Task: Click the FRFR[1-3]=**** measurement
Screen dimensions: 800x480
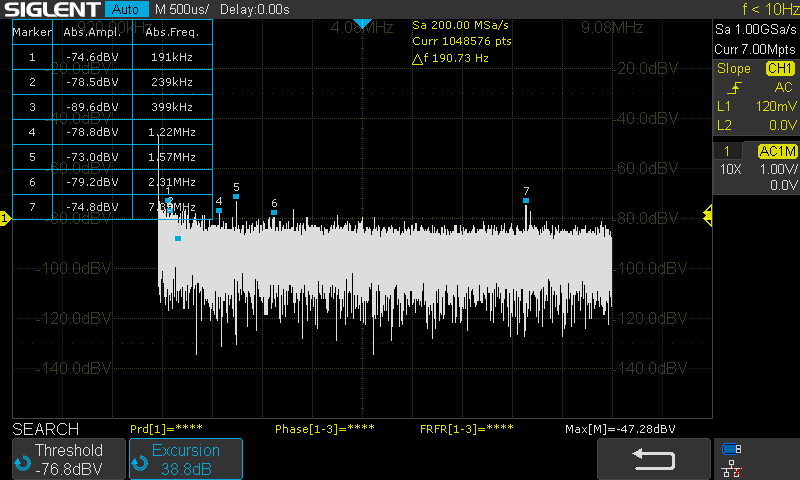Action: [x=466, y=428]
